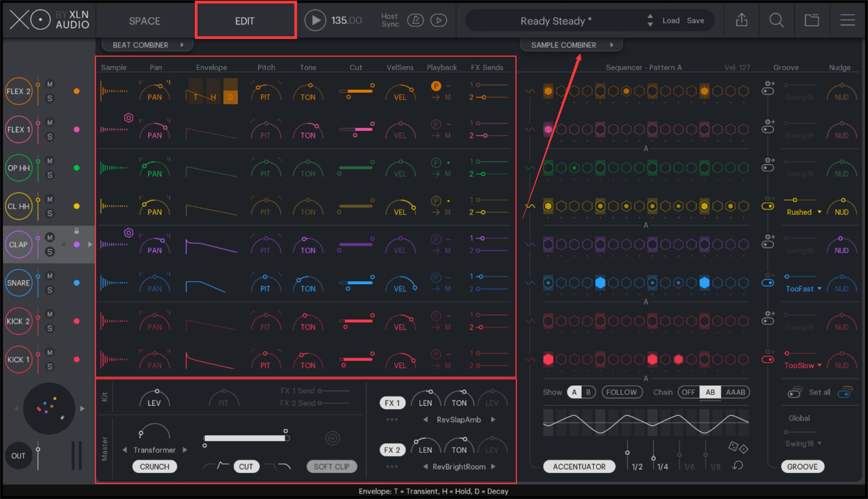Open the Rushed groove dropdown
Screen dimensions: 868x499
pos(804,212)
